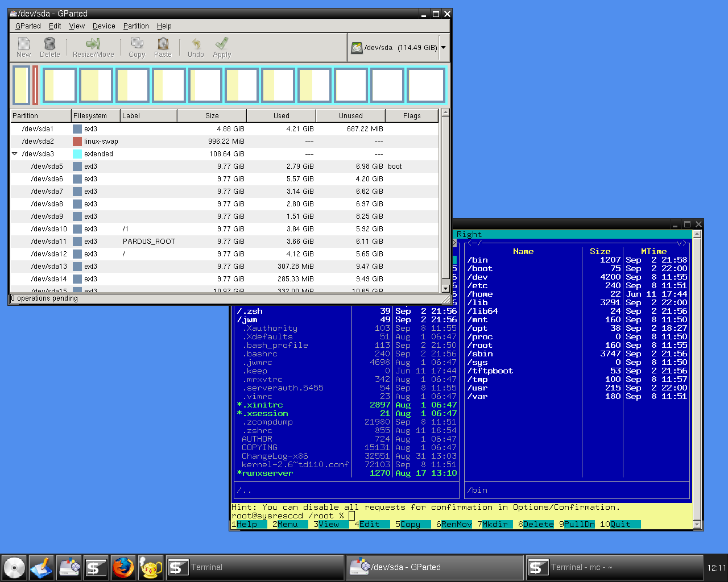
Task: Click the 9PullDn function key in mc
Action: pyautogui.click(x=577, y=524)
